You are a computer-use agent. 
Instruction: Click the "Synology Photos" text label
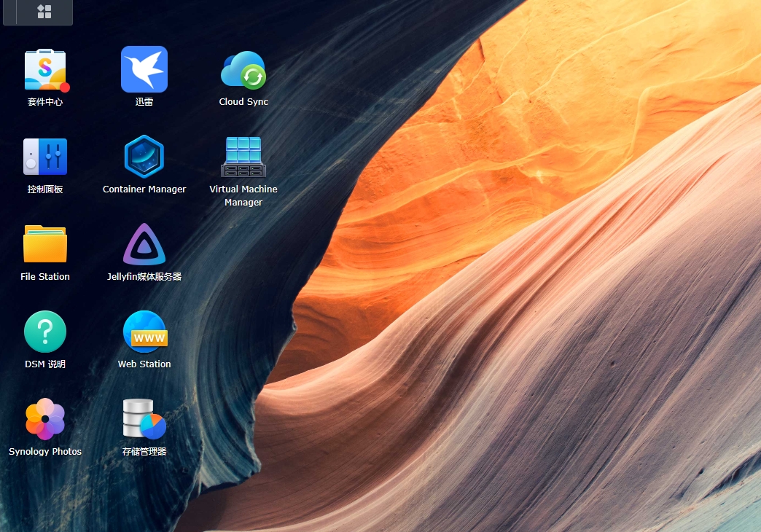click(x=45, y=451)
